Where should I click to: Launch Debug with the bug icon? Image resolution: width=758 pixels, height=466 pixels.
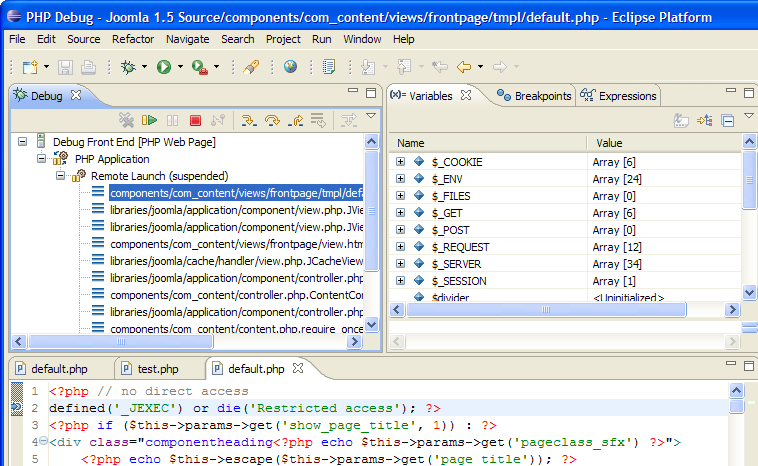pos(129,67)
